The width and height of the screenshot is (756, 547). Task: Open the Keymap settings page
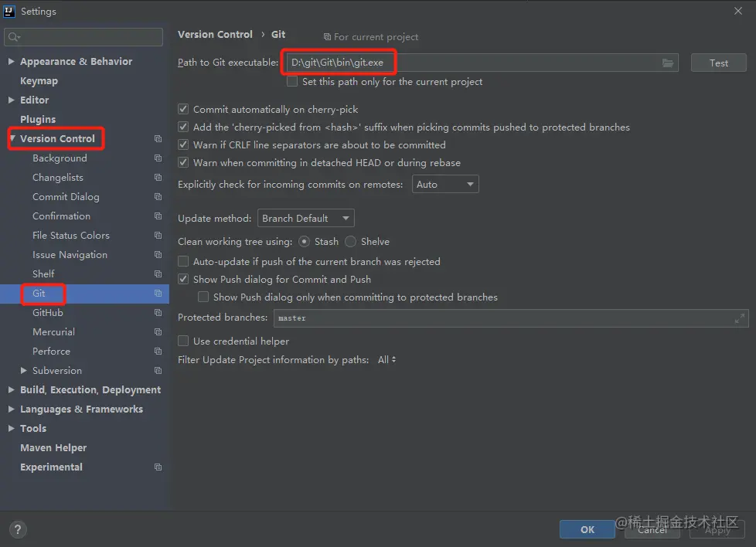pyautogui.click(x=39, y=81)
